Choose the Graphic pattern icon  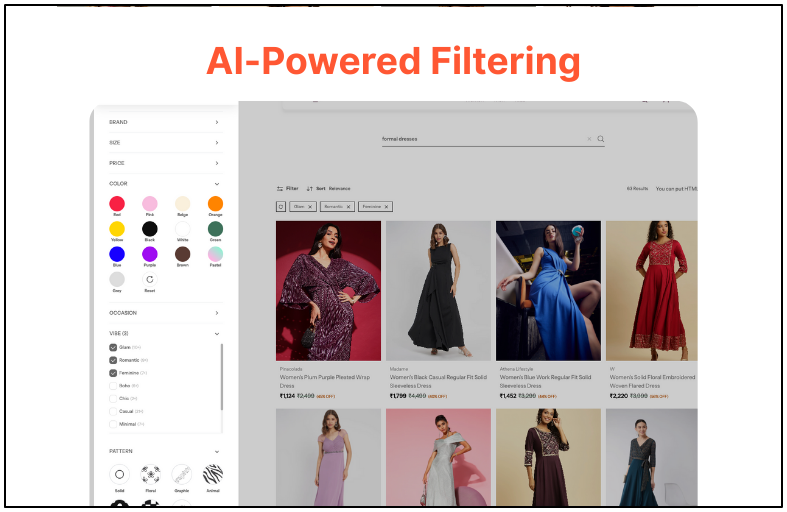click(182, 474)
